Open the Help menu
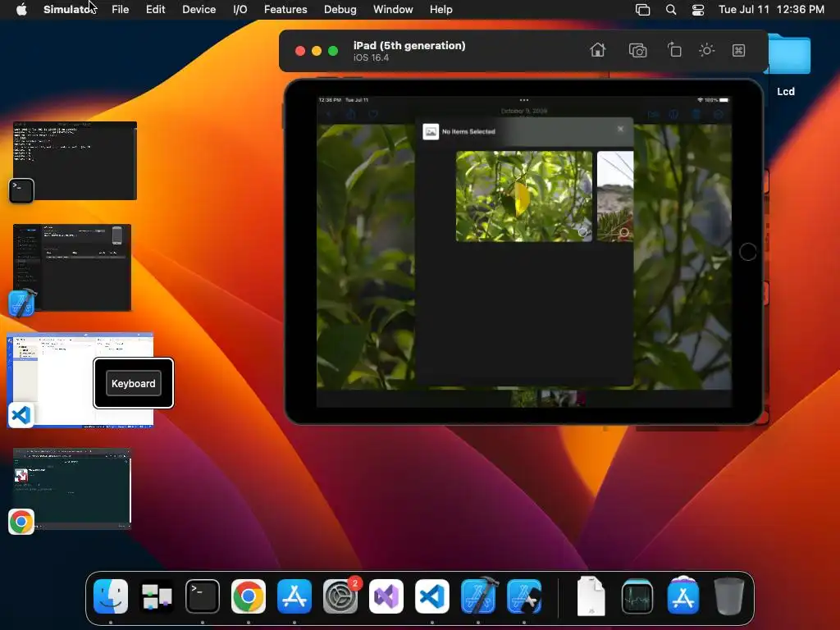Screen dimensions: 840x630 point(441,10)
